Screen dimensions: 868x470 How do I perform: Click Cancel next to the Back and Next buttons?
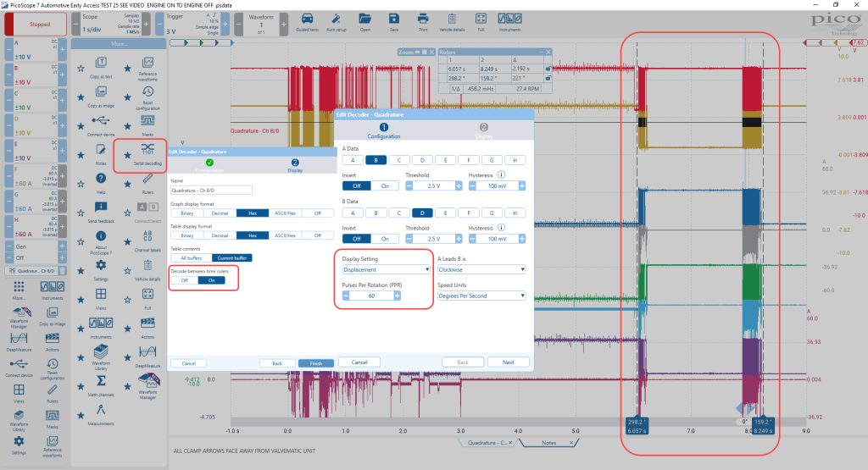pos(359,362)
